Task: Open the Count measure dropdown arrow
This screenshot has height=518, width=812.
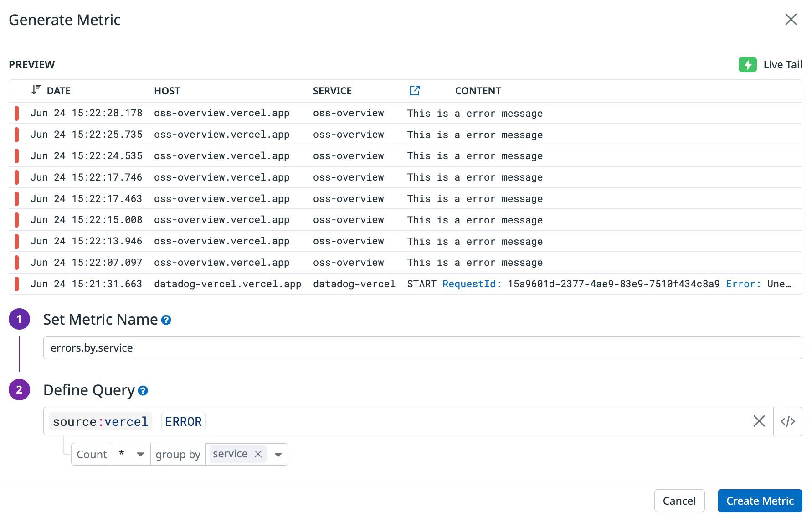Action: tap(140, 455)
